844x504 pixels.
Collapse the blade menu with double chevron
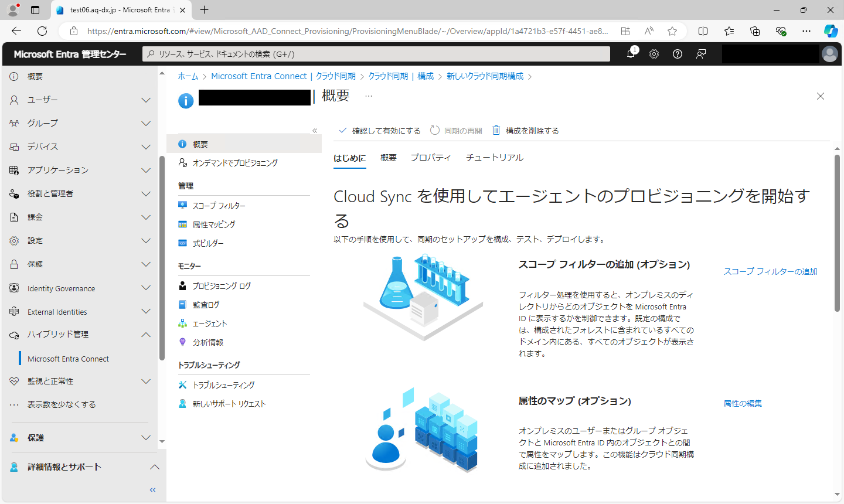[315, 131]
